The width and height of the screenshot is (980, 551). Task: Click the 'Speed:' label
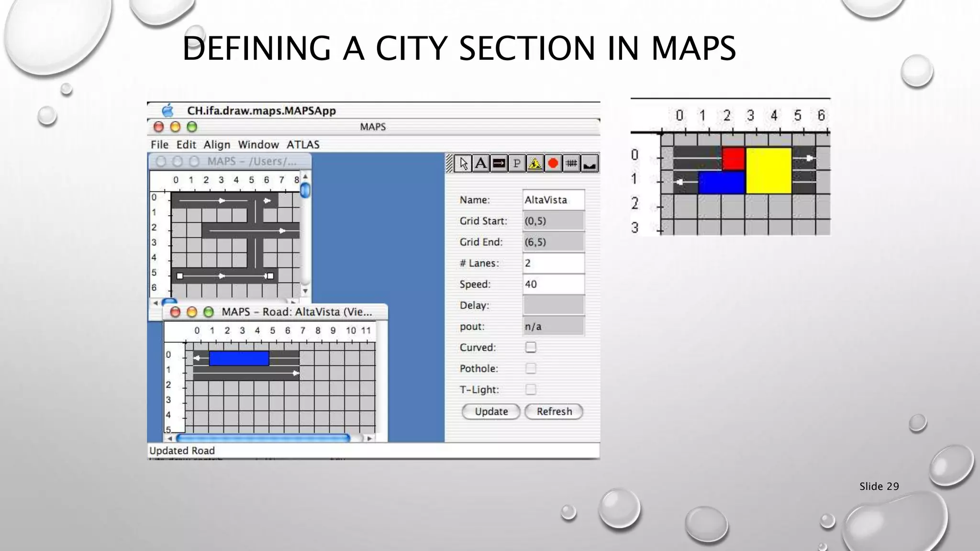475,284
